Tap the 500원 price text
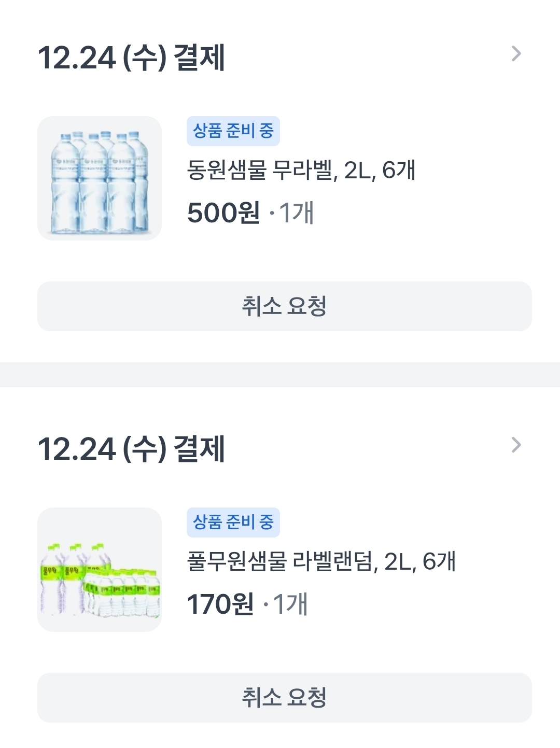Image resolution: width=560 pixels, height=748 pixels. (223, 213)
